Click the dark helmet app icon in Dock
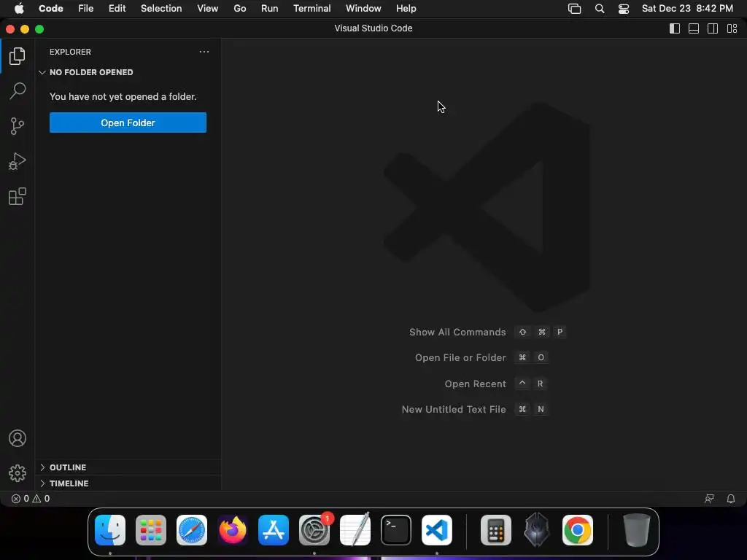Image resolution: width=747 pixels, height=560 pixels. [536, 530]
